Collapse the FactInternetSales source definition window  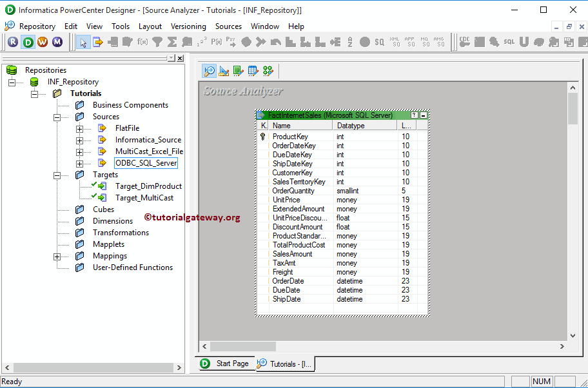click(424, 114)
